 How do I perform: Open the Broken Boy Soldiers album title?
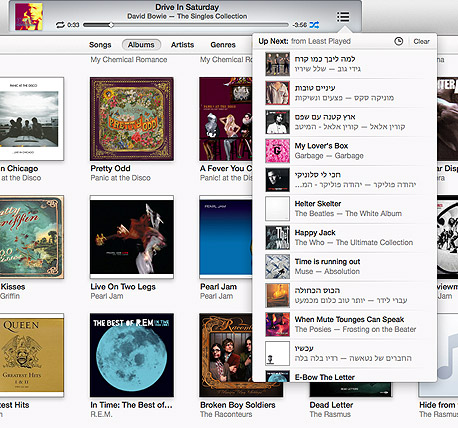coord(238,405)
